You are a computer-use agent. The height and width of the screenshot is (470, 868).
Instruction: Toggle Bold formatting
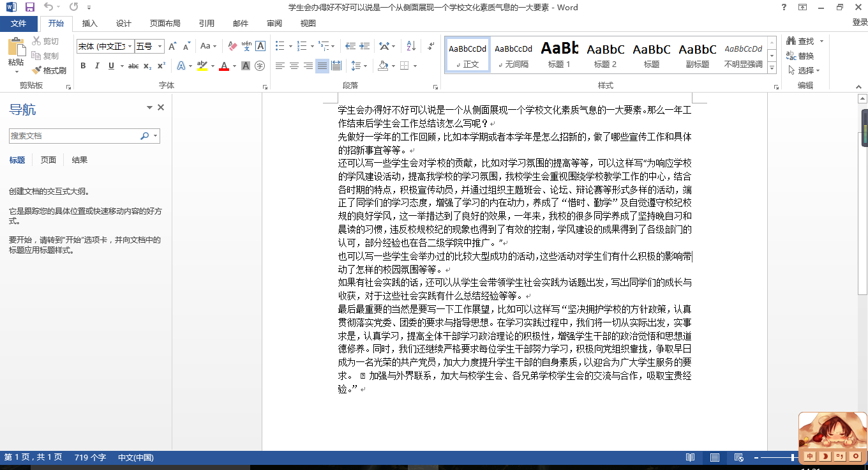pos(83,66)
